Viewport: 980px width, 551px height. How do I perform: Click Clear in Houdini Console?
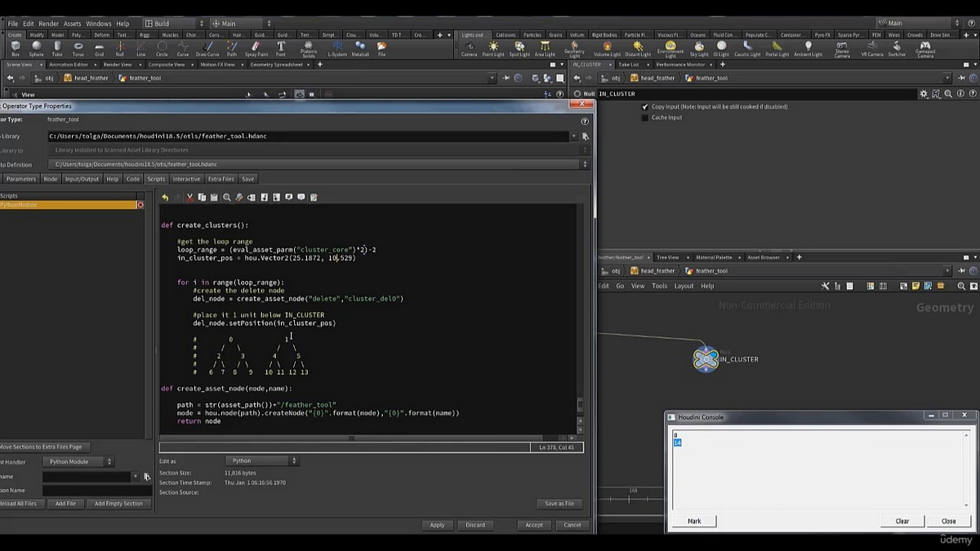[x=902, y=521]
